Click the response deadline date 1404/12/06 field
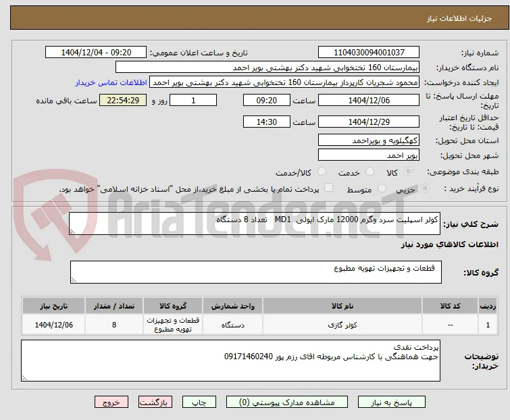 pyautogui.click(x=369, y=100)
